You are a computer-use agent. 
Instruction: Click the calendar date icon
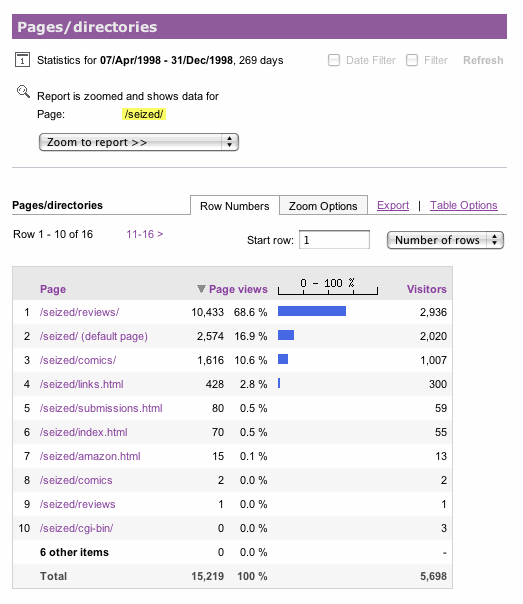point(22,60)
